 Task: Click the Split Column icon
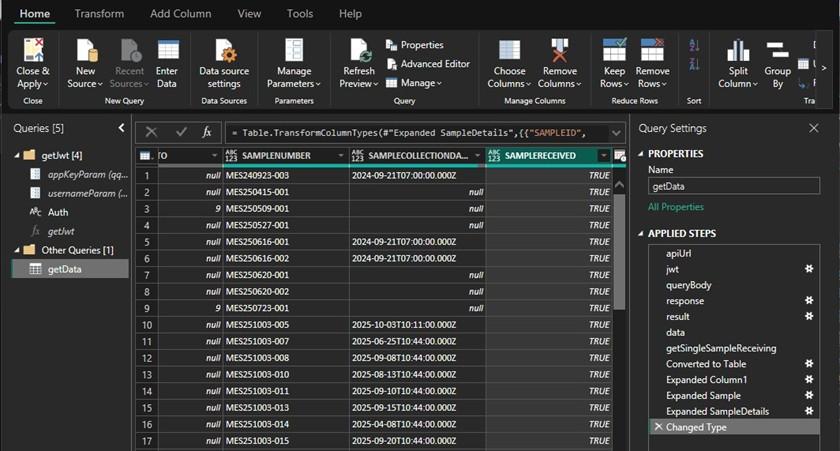pos(738,52)
